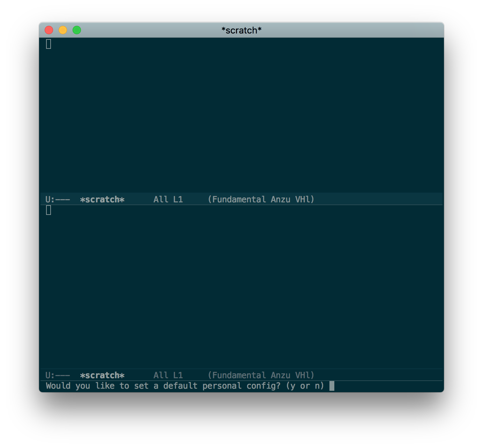The image size is (483, 448).
Task: Click Anzu minor mode in lower mode line
Action: 281,375
